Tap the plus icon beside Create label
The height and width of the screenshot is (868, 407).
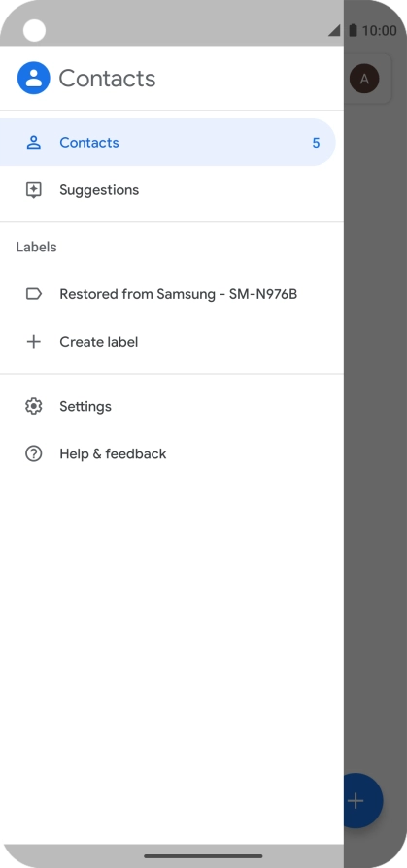pyautogui.click(x=34, y=342)
